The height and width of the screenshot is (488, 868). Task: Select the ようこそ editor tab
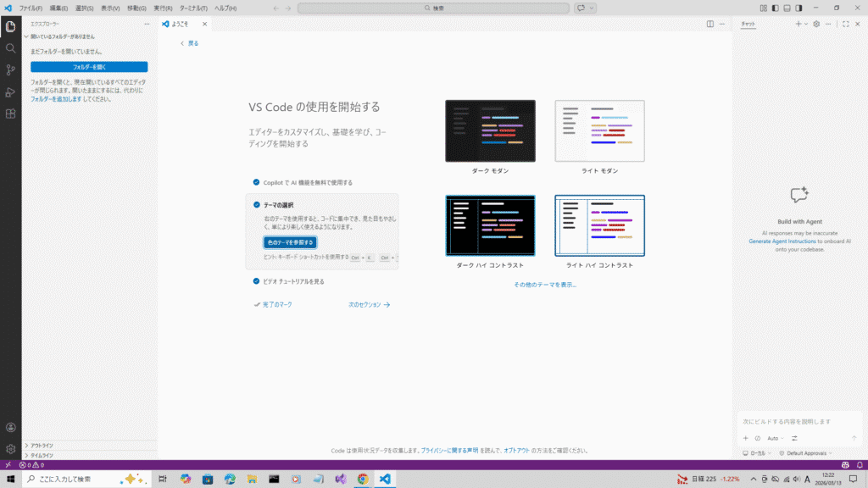click(x=180, y=24)
